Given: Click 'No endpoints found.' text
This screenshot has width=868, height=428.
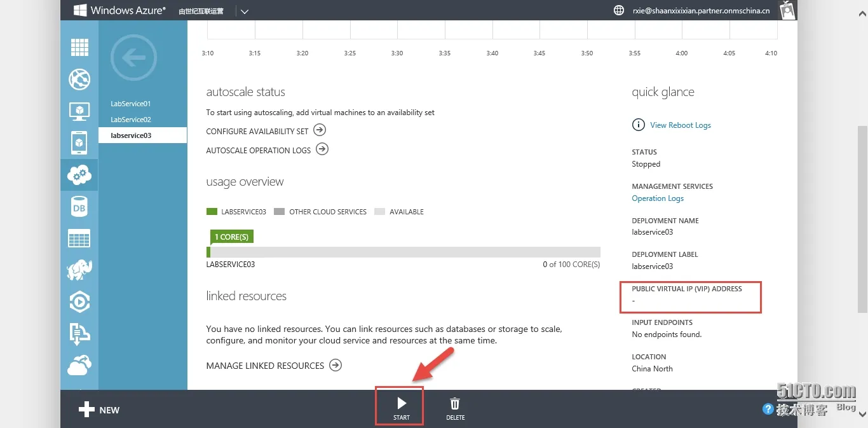Looking at the screenshot, I should pyautogui.click(x=667, y=335).
